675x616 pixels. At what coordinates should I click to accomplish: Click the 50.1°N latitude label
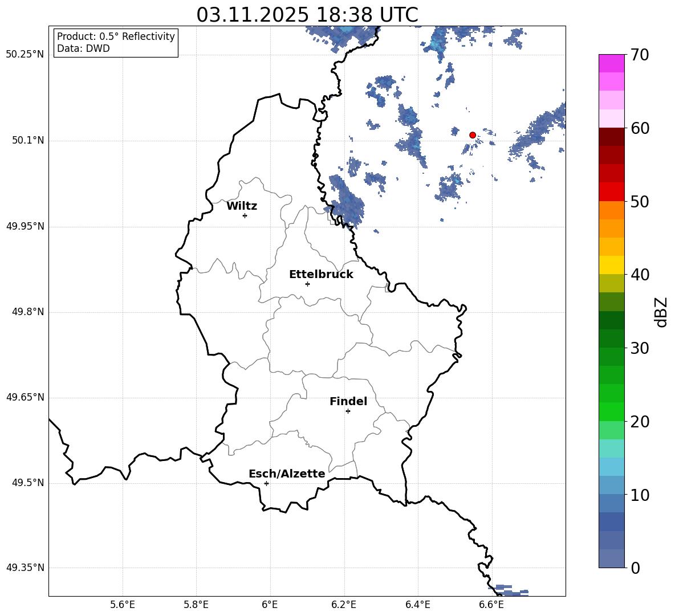click(29, 141)
